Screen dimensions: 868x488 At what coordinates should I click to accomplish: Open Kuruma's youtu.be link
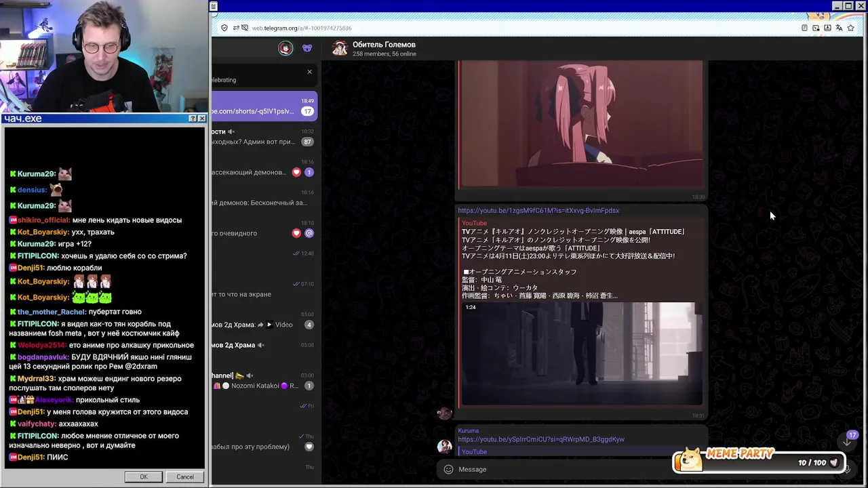coord(541,439)
